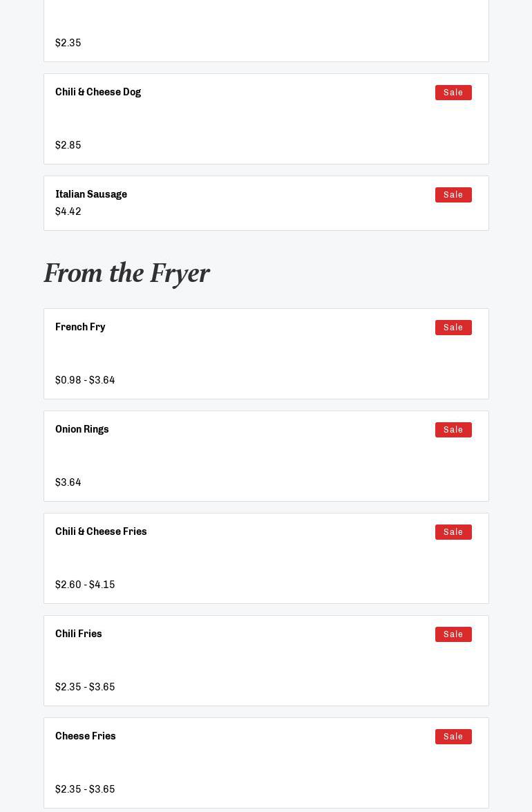
Task: Click the Sale badge on Cheese Fries
Action: tap(453, 737)
